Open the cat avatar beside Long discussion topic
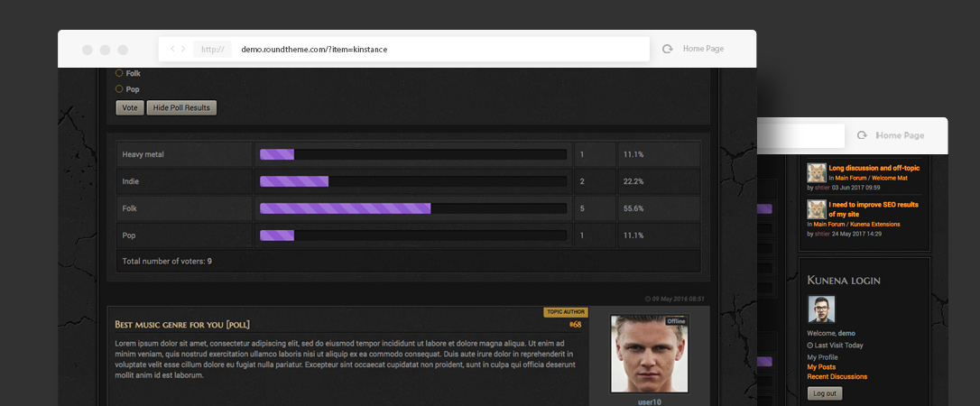 [x=817, y=173]
